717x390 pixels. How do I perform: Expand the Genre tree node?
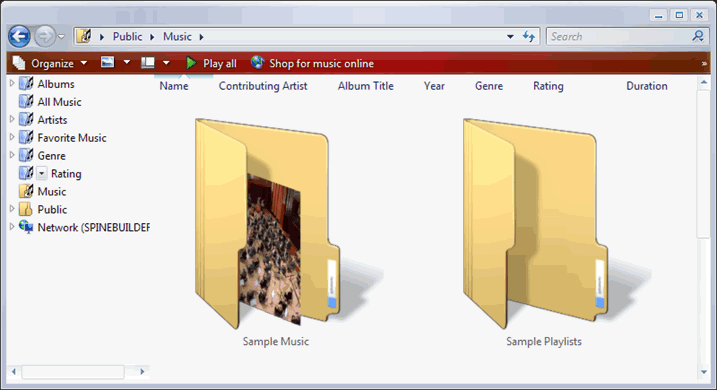[12, 155]
